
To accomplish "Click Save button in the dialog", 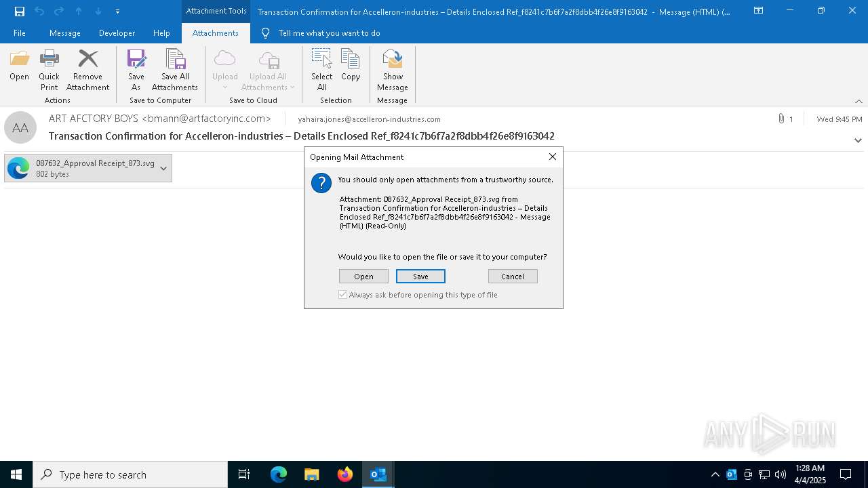I will click(420, 277).
